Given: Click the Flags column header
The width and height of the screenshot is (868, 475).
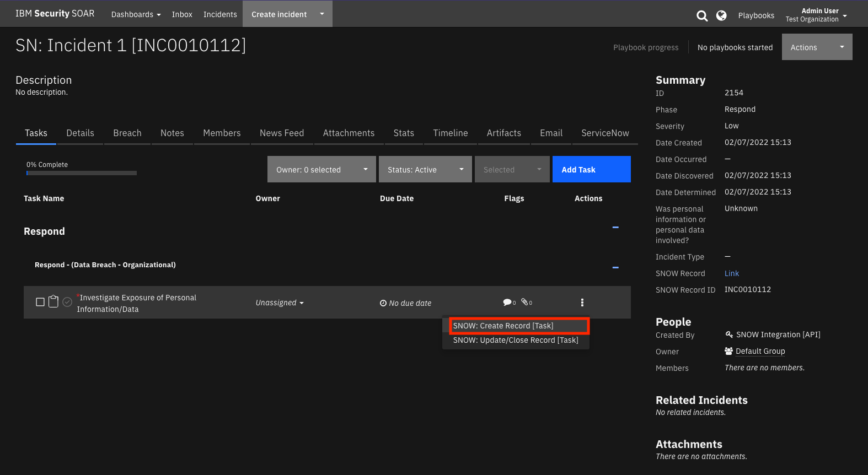Looking at the screenshot, I should pyautogui.click(x=514, y=198).
